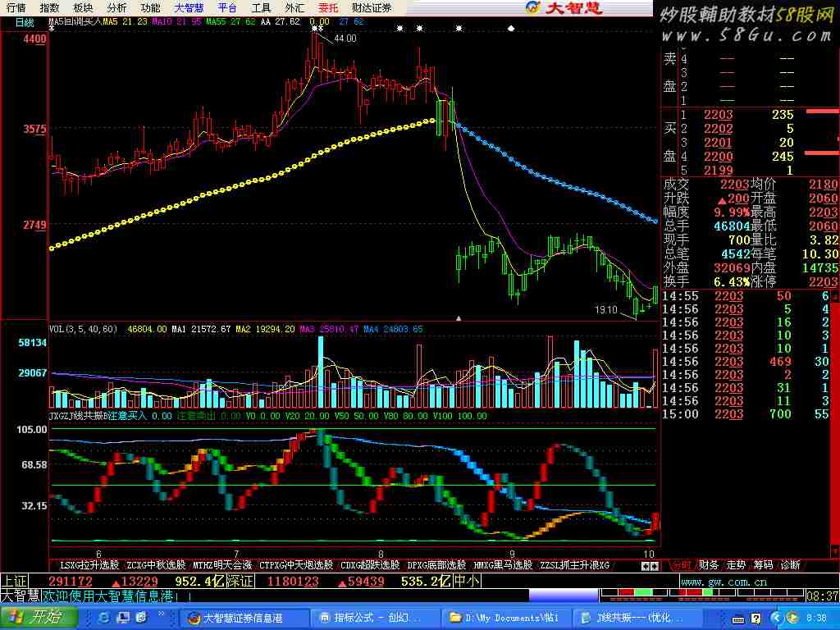Click the keyboard tray icon
The image size is (840, 630).
[x=738, y=619]
